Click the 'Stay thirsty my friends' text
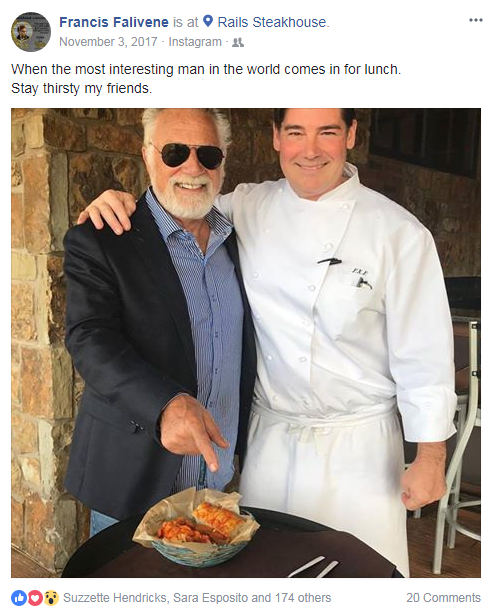 [x=81, y=88]
